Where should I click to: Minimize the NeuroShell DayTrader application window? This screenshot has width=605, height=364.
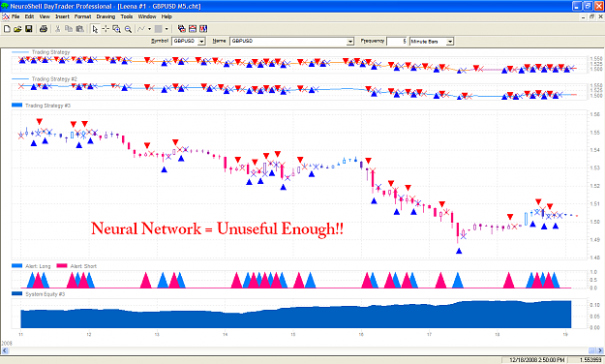click(x=577, y=6)
